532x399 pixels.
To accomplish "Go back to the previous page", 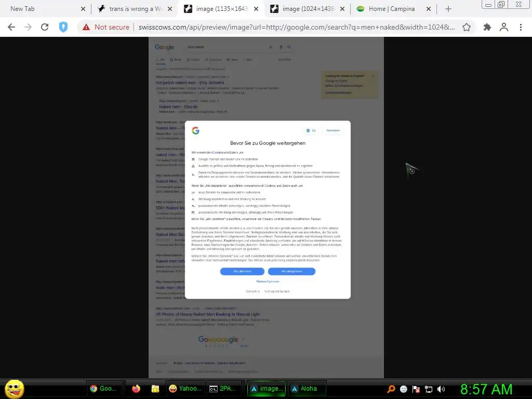I will click(x=11, y=27).
